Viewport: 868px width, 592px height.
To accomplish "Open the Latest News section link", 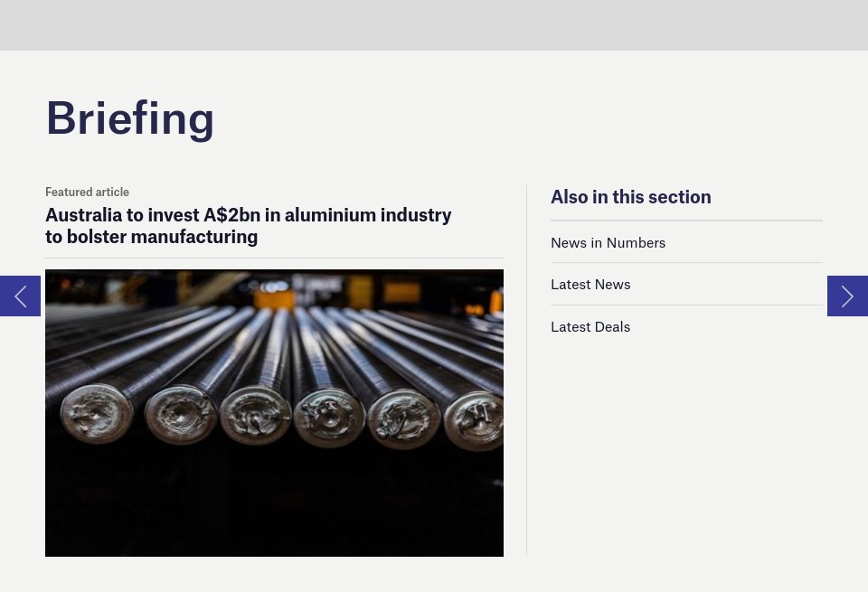I will point(590,285).
